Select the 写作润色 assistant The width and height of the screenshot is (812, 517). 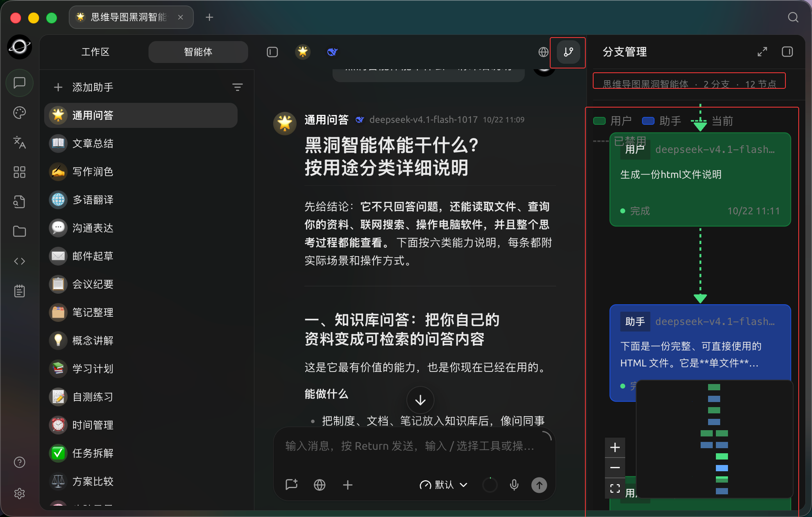(141, 172)
